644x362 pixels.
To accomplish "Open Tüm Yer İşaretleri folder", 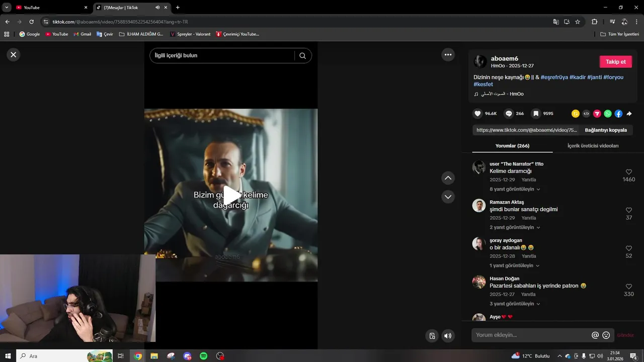I will pos(620,34).
